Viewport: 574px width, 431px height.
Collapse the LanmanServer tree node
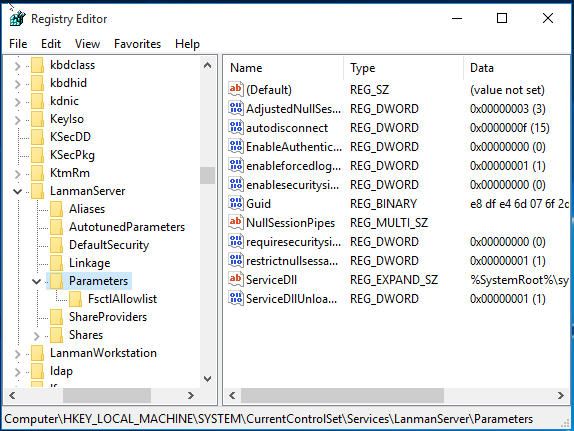(17, 191)
